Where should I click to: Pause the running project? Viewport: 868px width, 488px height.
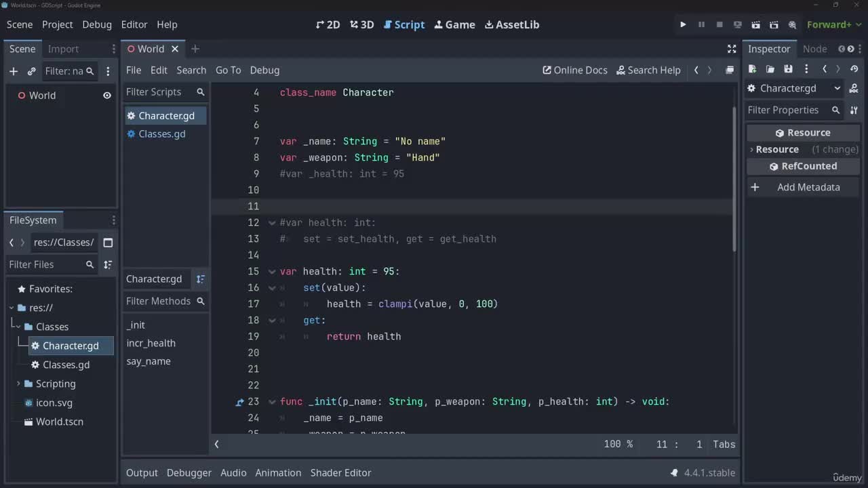[701, 24]
